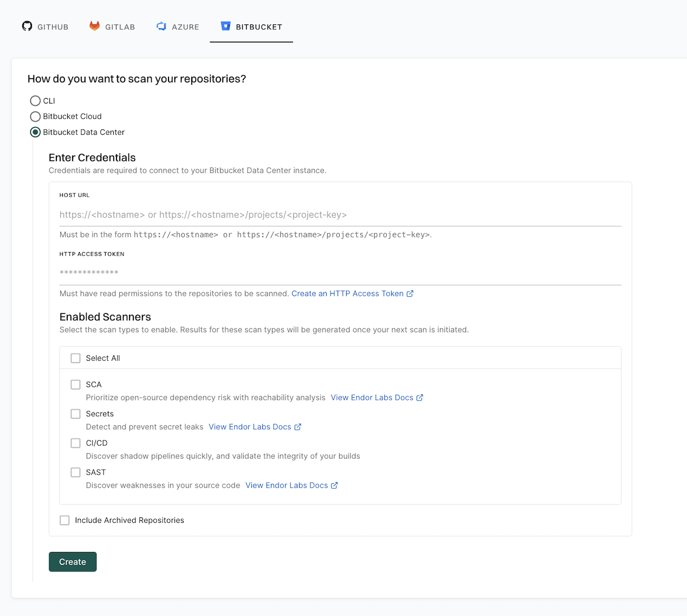Open the AZURE tab
This screenshot has height=616, width=687.
pos(178,26)
